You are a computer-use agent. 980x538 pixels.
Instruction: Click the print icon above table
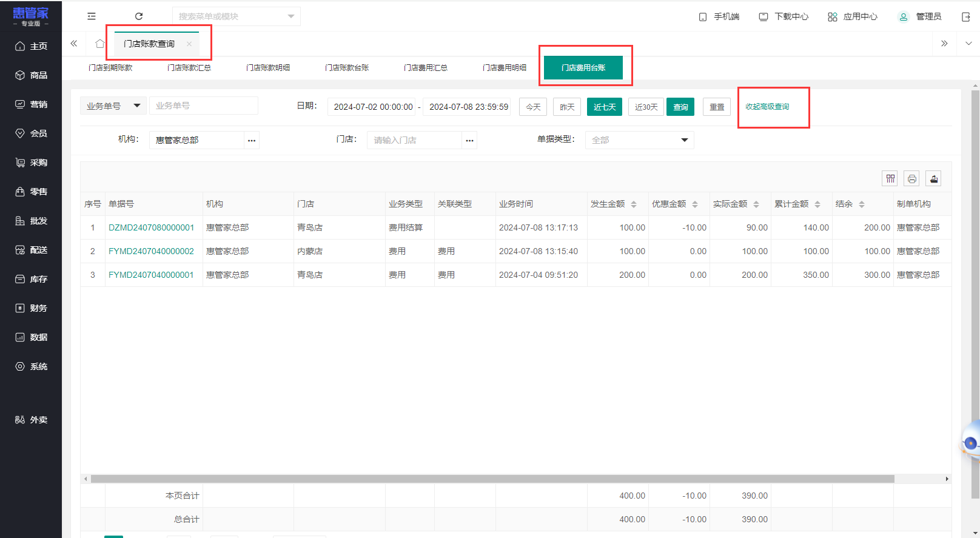911,178
